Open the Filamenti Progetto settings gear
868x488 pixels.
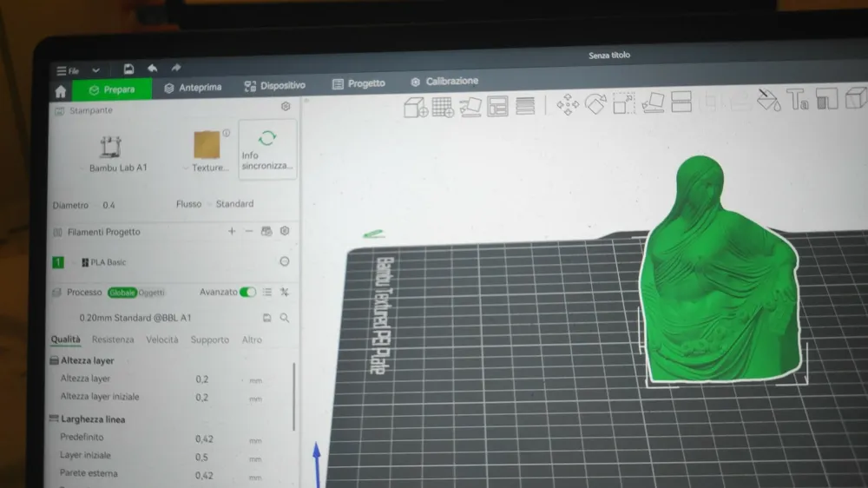pos(285,231)
